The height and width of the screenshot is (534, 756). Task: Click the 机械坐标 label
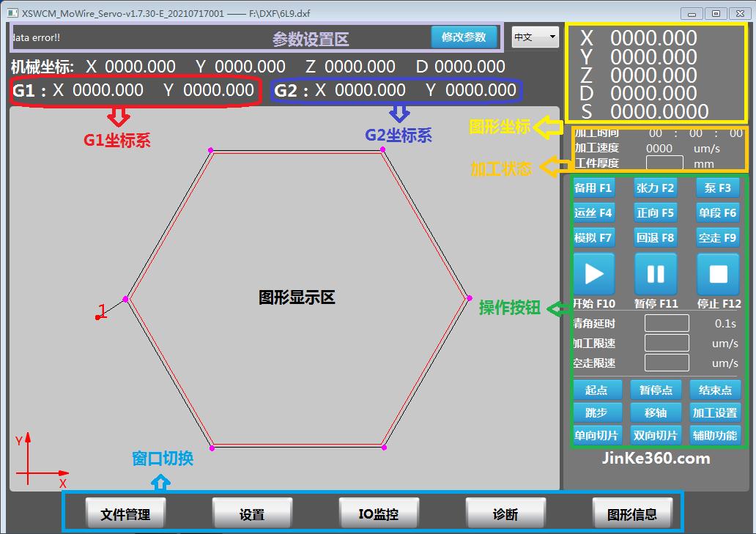coord(42,67)
